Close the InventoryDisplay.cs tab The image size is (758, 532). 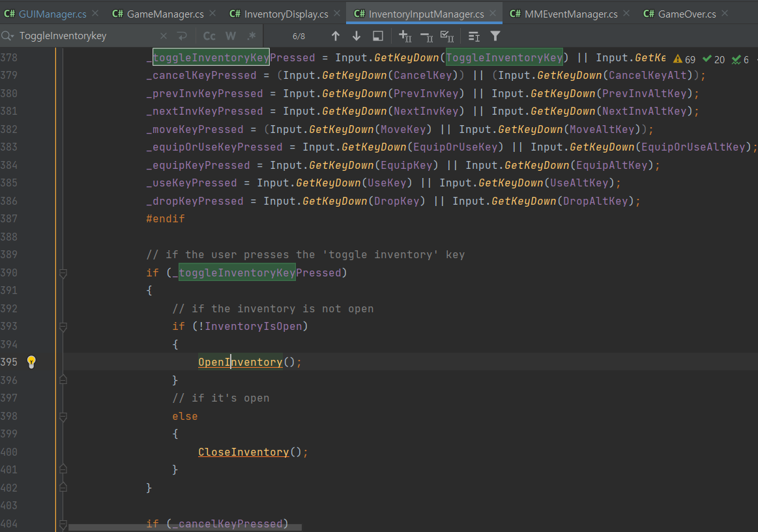point(337,14)
